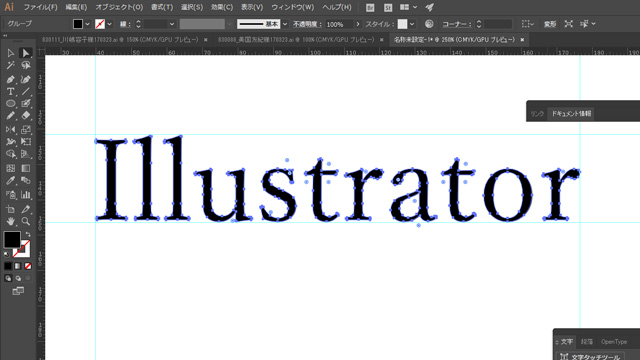Open the ウィンドウ(W) menu

pos(293,7)
